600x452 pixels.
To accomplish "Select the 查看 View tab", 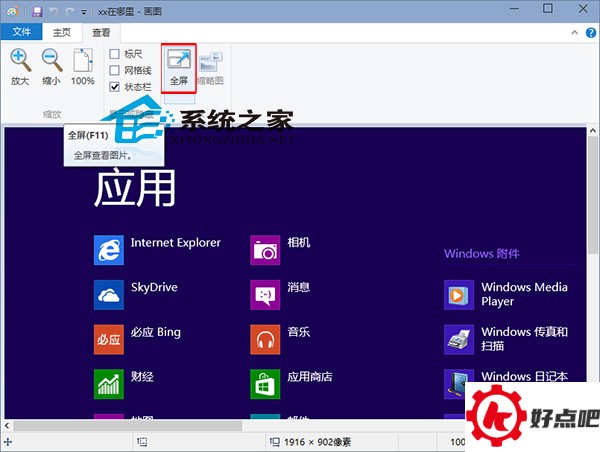I will tap(101, 33).
